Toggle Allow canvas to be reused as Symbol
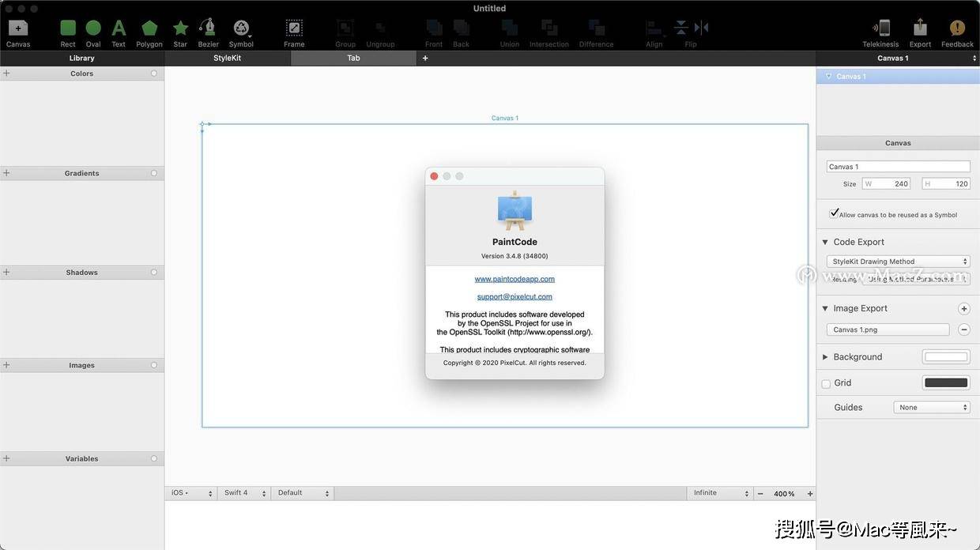The height and width of the screenshot is (550, 980). coord(834,213)
